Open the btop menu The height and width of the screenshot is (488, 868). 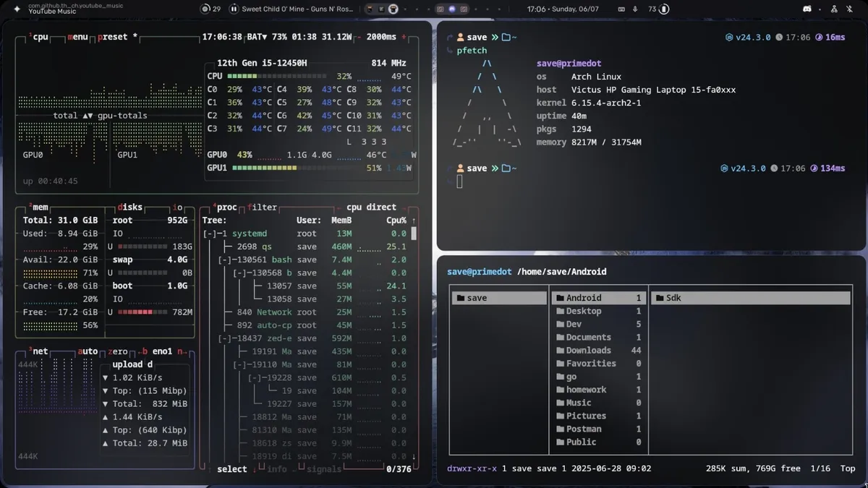tap(79, 36)
